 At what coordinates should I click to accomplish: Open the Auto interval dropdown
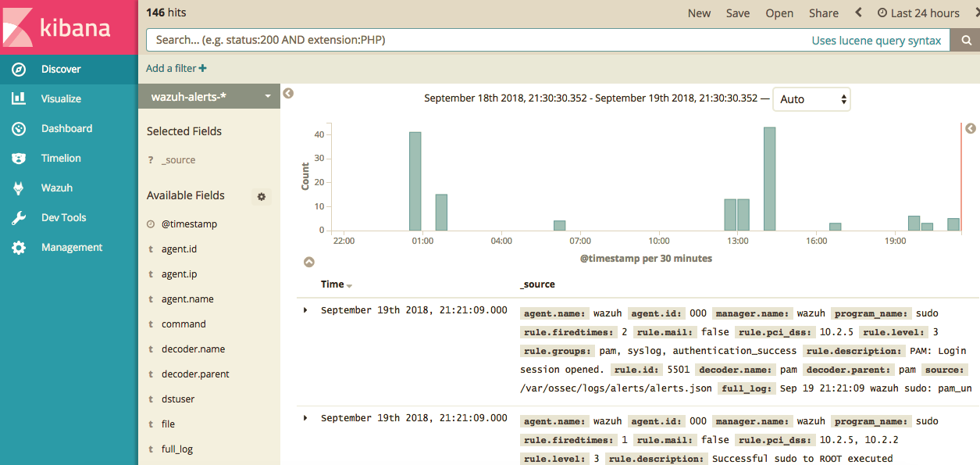(811, 99)
